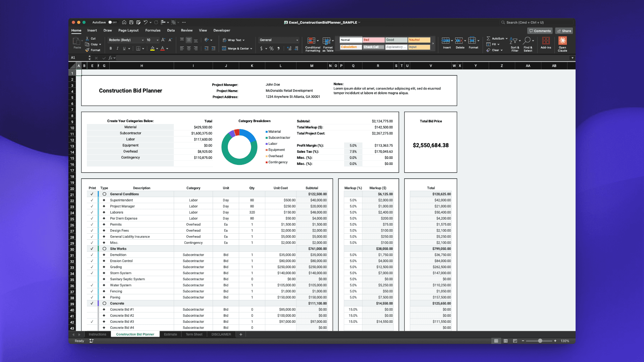
Task: Open the General number format dropdown
Action: [297, 40]
